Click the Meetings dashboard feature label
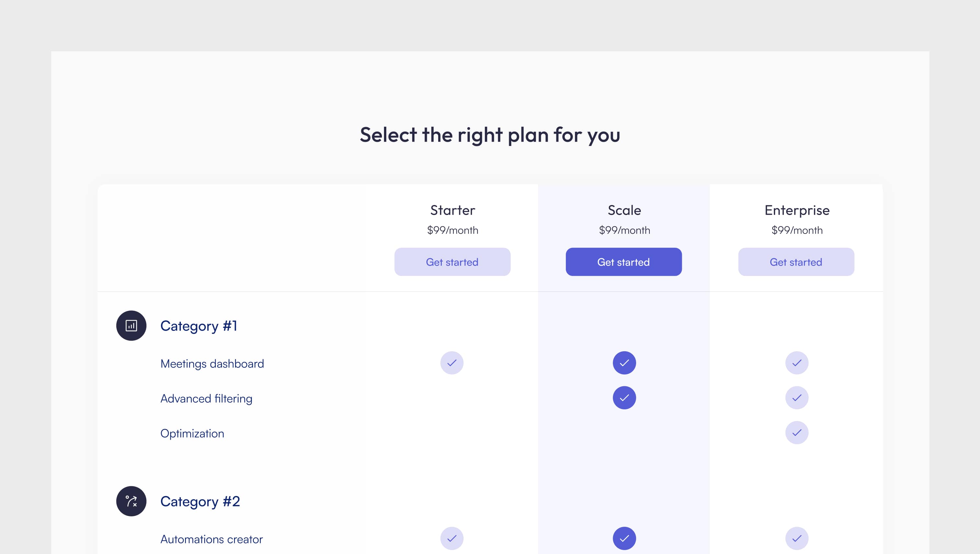 click(x=212, y=364)
